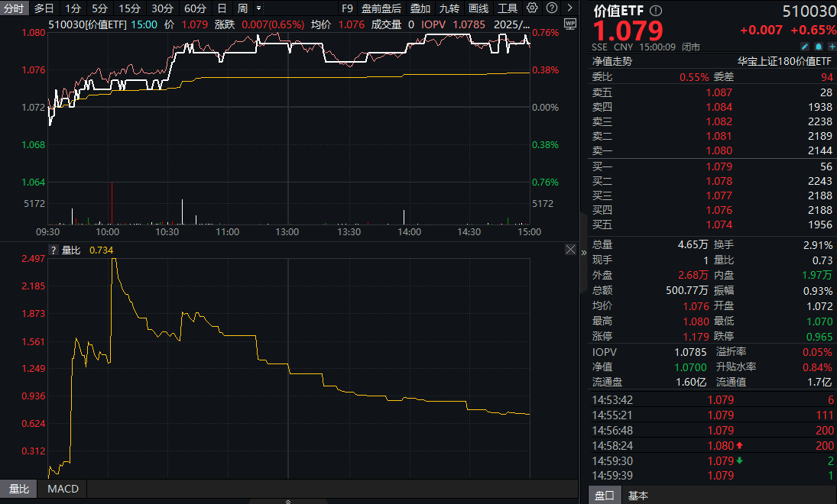Click the 委比 value 0.55%
The width and height of the screenshot is (837, 504).
click(694, 77)
